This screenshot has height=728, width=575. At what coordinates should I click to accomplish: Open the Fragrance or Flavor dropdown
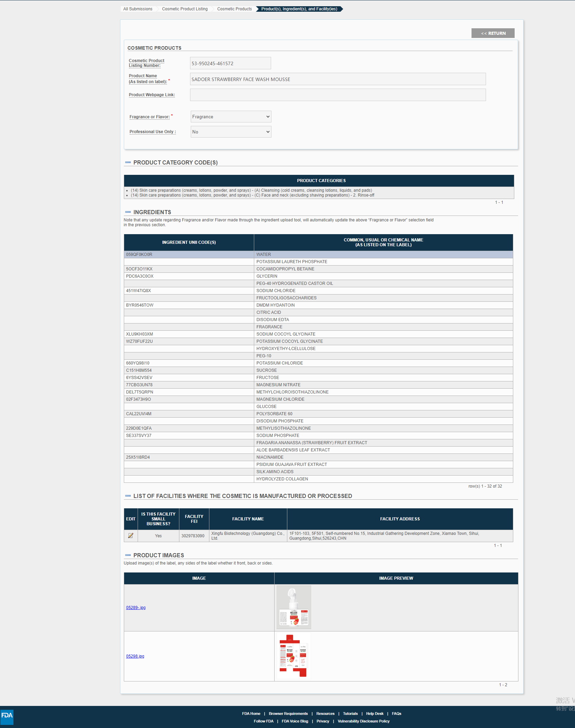point(231,117)
